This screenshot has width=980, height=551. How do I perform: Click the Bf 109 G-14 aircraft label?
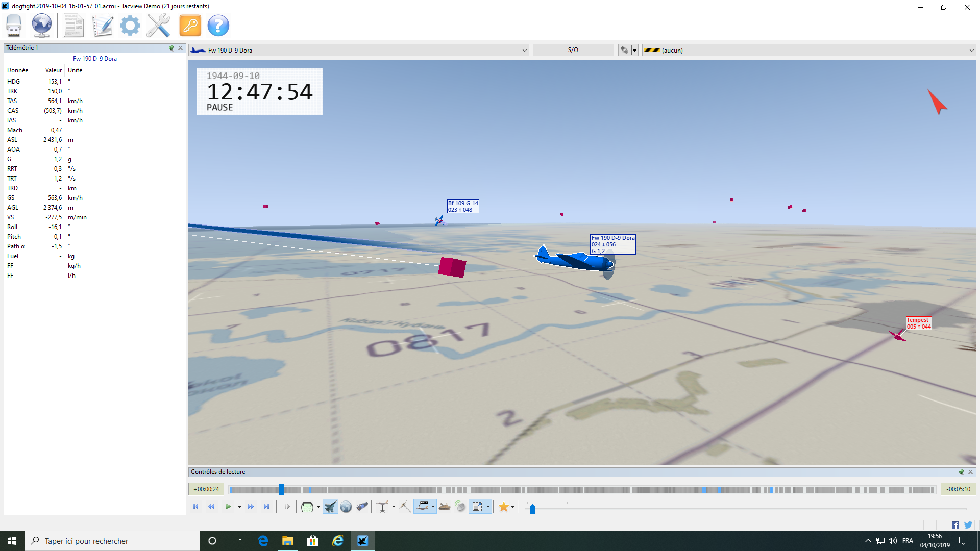tap(463, 206)
